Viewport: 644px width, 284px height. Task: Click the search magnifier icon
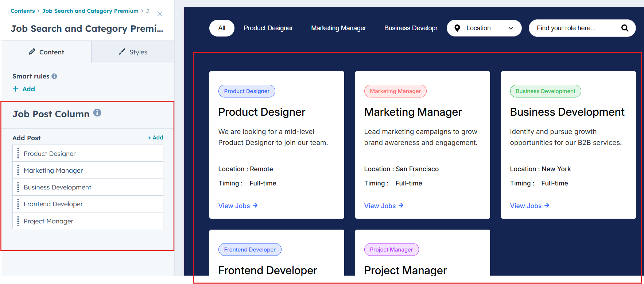(625, 28)
